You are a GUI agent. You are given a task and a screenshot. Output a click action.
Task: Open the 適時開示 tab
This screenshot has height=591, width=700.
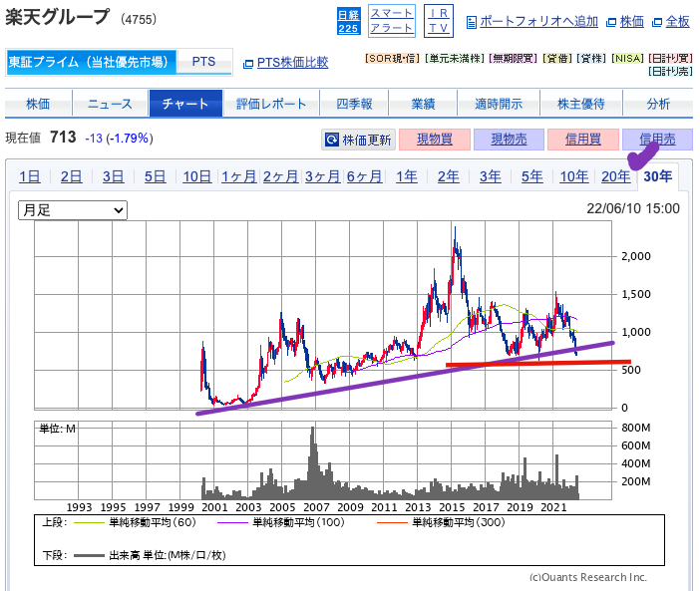[x=499, y=104]
